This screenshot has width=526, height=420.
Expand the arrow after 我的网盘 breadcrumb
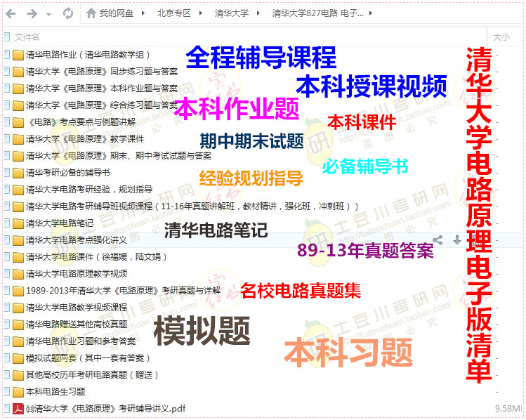tap(143, 13)
